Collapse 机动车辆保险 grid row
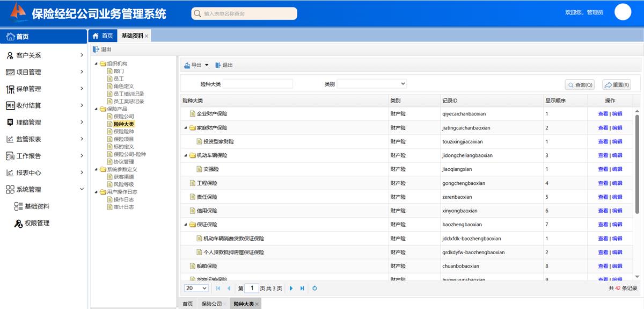Screen dimensions: 644x309 tap(185, 155)
